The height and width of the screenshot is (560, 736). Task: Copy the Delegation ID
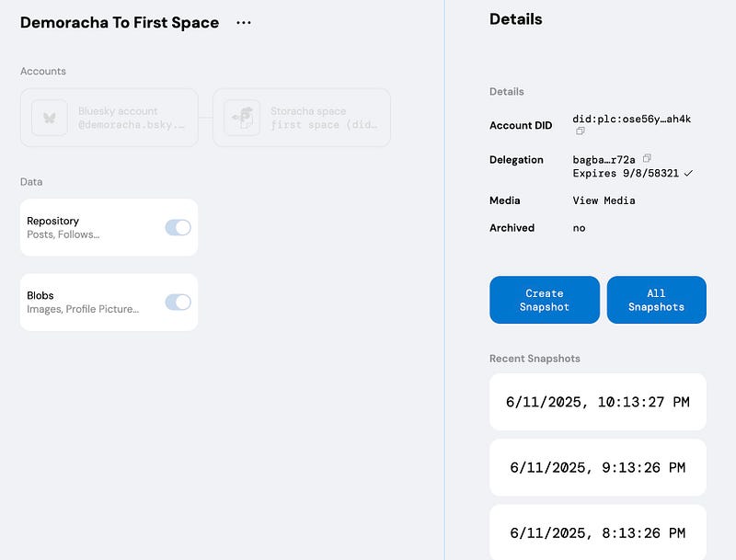click(x=648, y=158)
